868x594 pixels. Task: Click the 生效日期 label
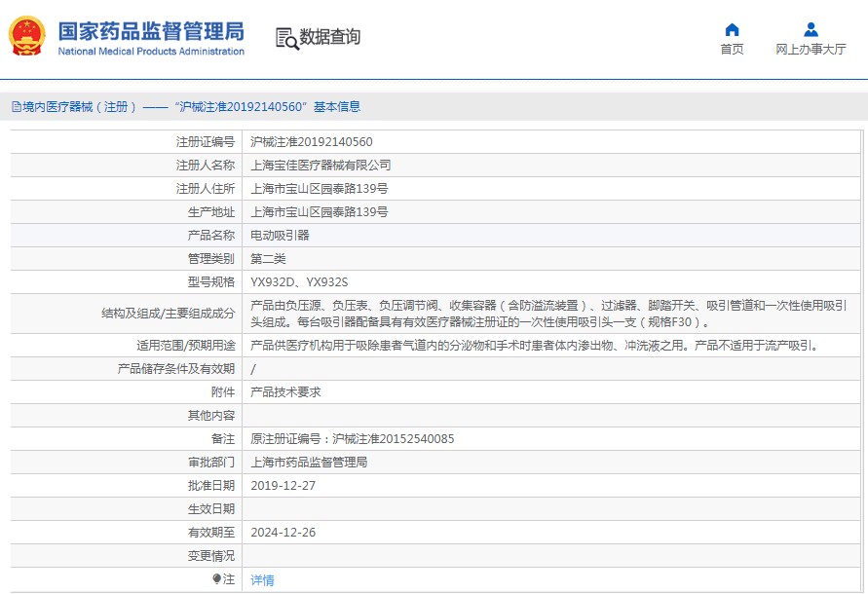tap(210, 508)
